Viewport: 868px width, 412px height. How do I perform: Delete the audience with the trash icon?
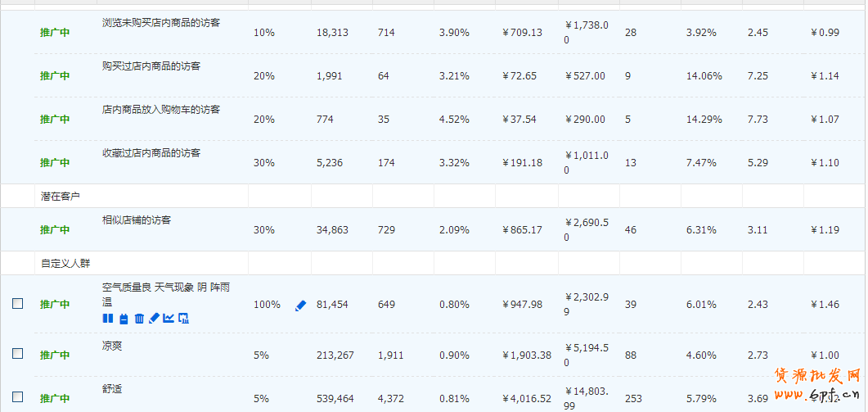[139, 319]
